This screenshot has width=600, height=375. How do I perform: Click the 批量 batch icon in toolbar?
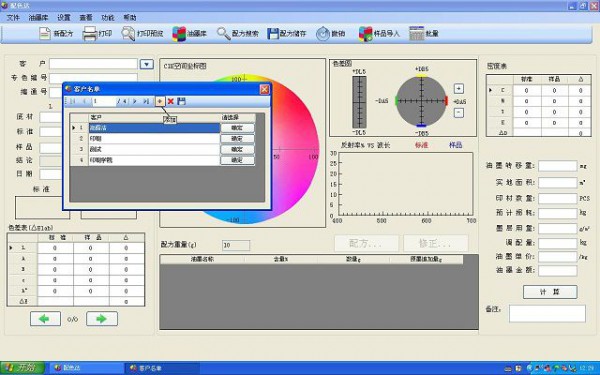tap(416, 34)
